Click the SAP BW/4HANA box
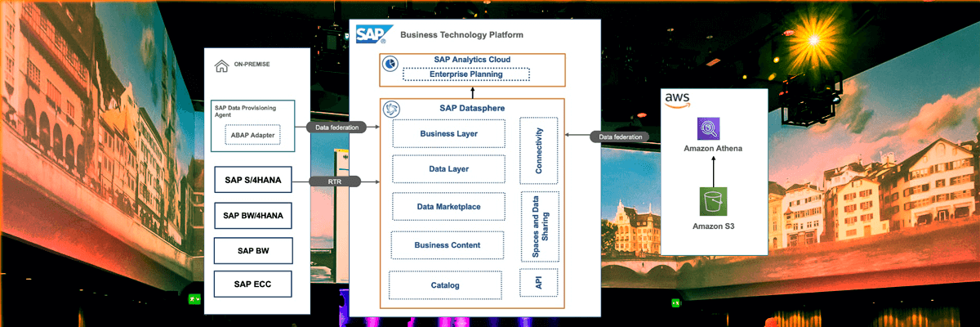This screenshot has width=980, height=327. (253, 216)
